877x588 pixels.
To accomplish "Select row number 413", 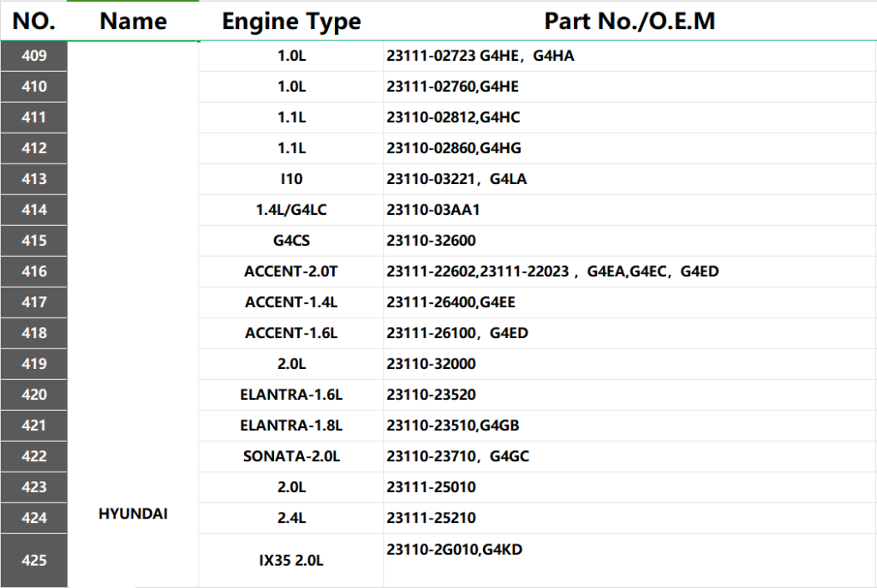I will (x=34, y=179).
